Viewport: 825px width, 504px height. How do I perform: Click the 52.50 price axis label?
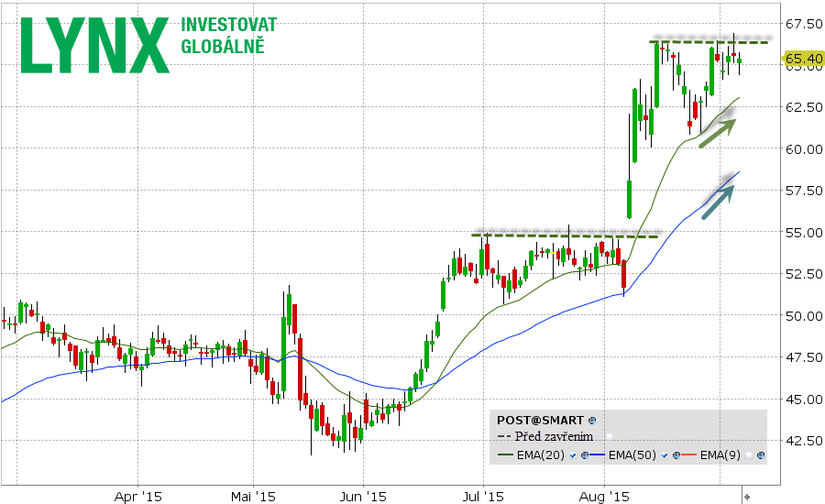[803, 274]
